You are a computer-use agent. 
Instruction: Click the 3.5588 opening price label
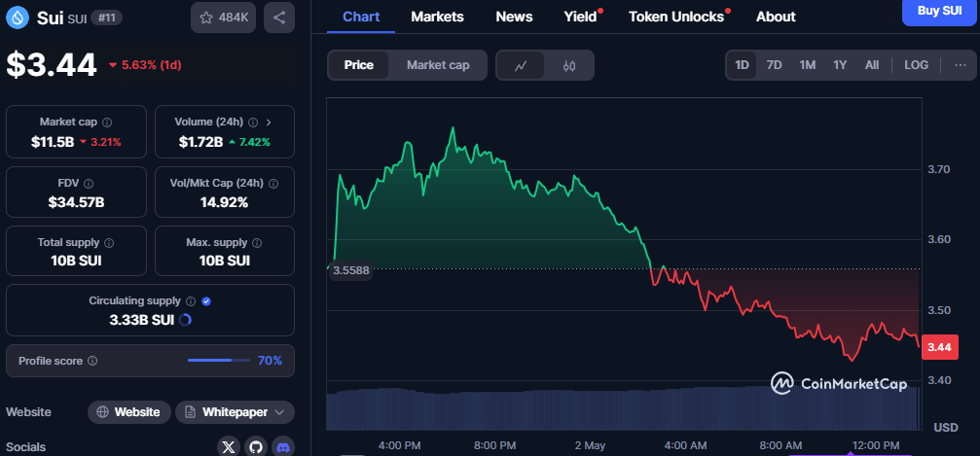click(350, 270)
